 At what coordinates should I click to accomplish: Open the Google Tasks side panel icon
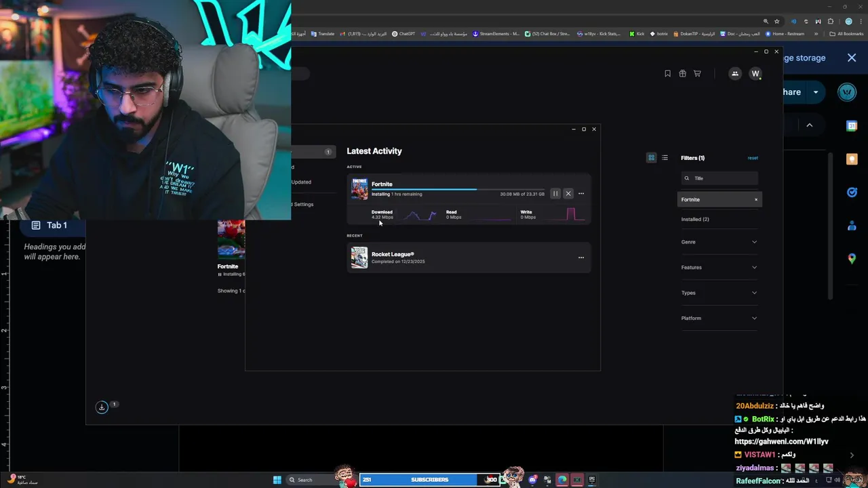[852, 192]
